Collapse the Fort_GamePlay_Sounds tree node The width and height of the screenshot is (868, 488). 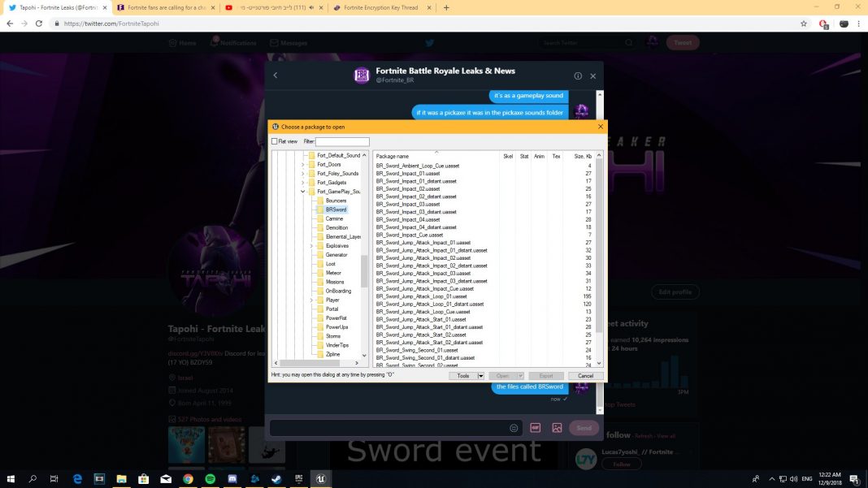click(x=303, y=192)
